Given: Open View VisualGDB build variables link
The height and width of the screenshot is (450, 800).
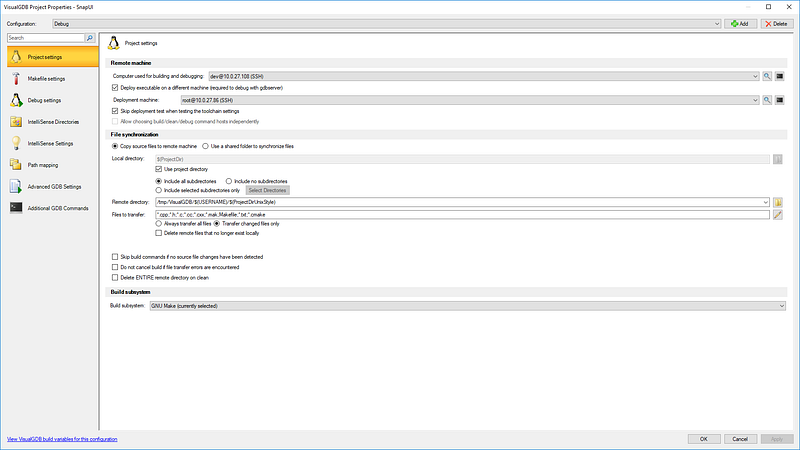Looking at the screenshot, I should click(x=62, y=439).
